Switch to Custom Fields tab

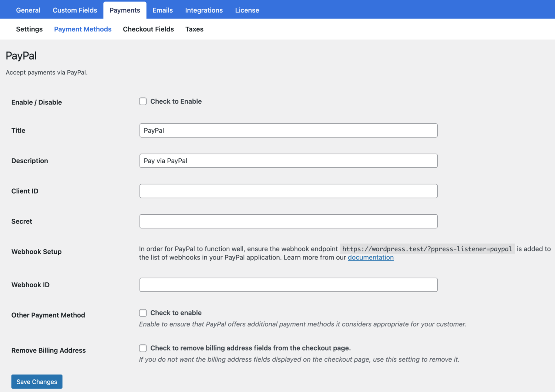coord(75,10)
